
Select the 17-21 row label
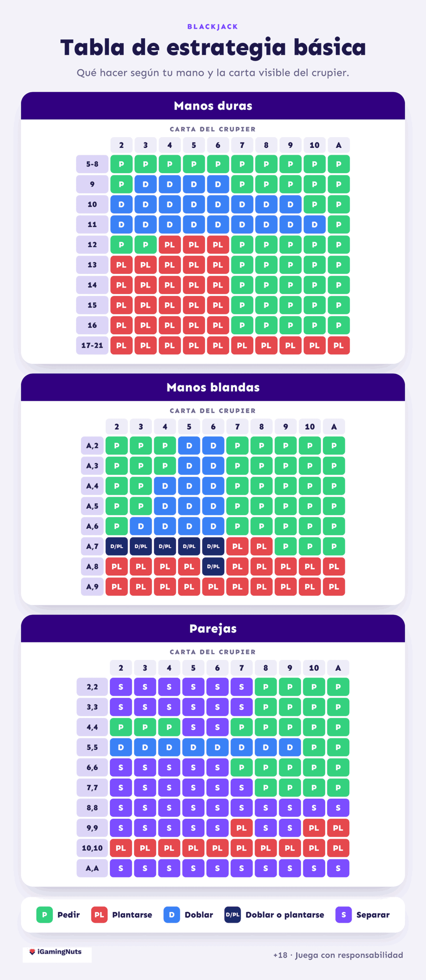pos(92,345)
